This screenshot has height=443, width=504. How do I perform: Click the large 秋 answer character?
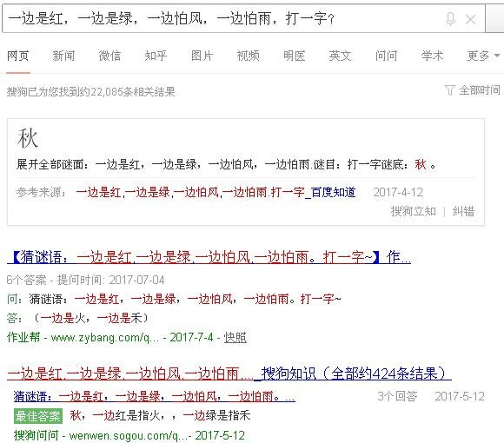pyautogui.click(x=28, y=138)
